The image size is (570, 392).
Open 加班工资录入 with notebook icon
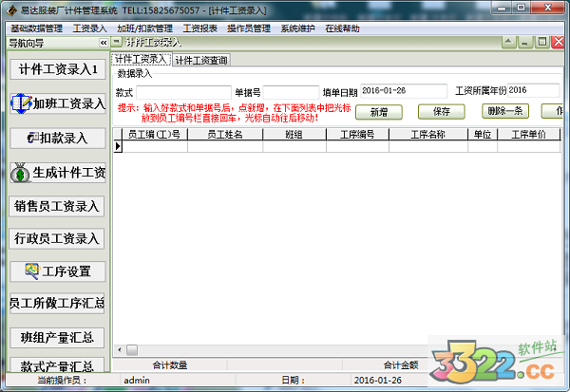[x=58, y=103]
